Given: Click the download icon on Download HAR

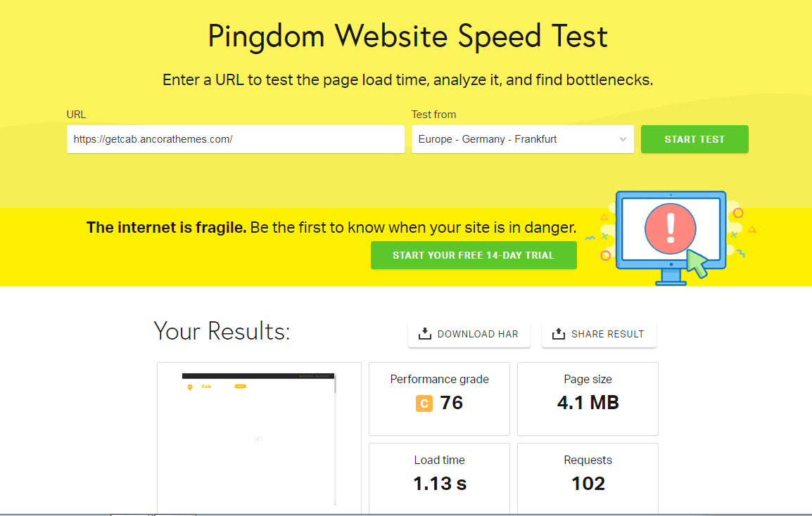Looking at the screenshot, I should click(x=424, y=334).
